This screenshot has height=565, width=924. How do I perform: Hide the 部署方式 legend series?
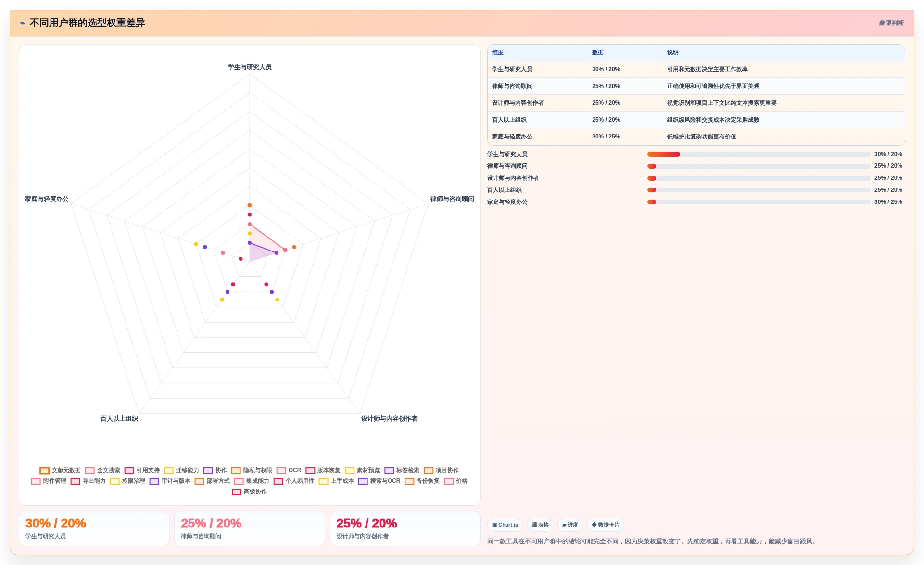click(212, 481)
